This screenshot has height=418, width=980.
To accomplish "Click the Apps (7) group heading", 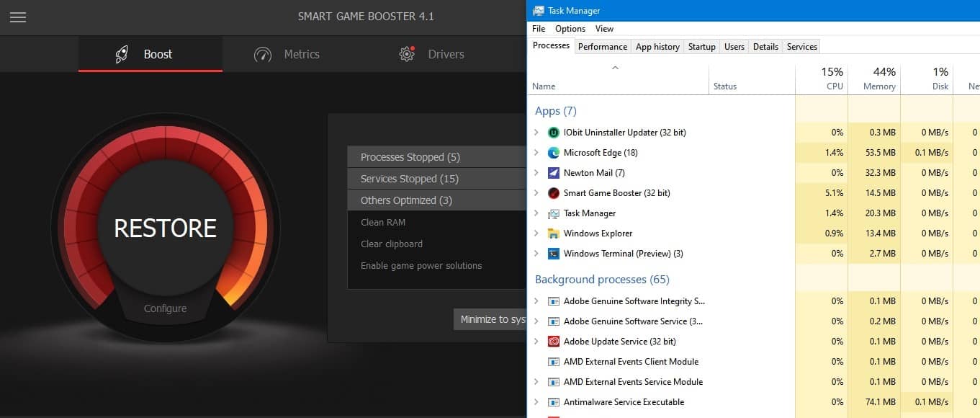I will [x=556, y=111].
